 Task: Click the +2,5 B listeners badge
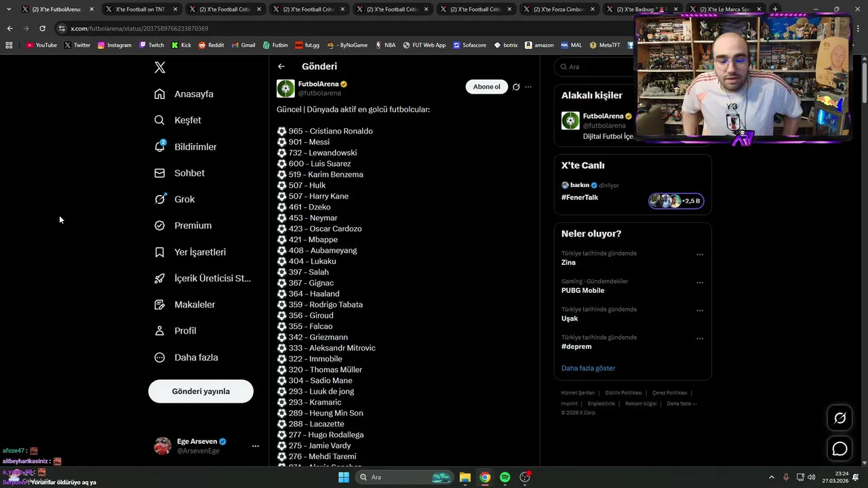point(676,201)
